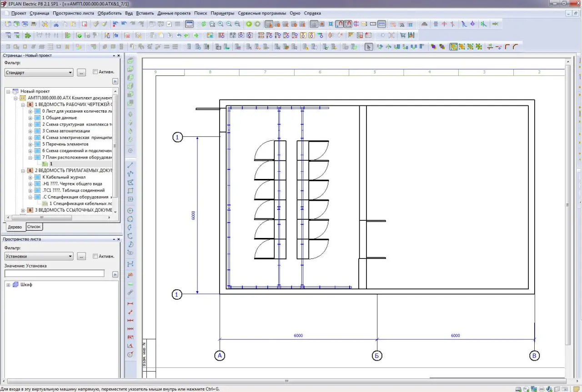Screen dimensions: 582x392
Task: Click the arrow button beside Значение field
Action: [115, 274]
